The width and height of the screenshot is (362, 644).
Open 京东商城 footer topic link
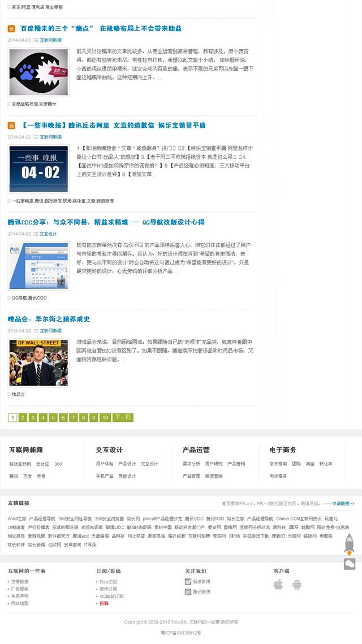coord(278,464)
